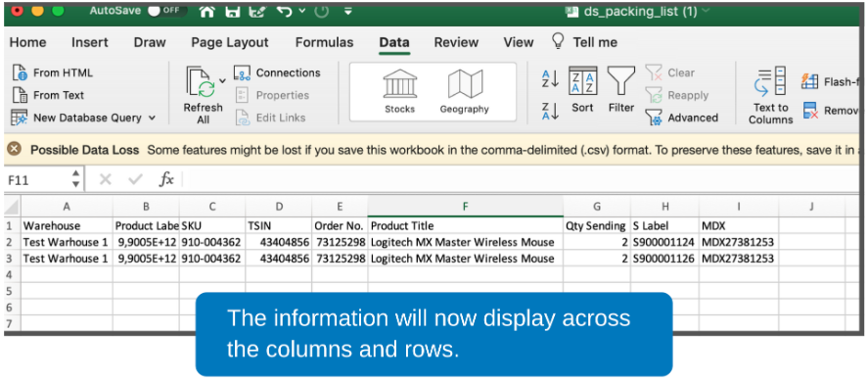
Task: Click the formula bar cancel X icon
Action: (105, 179)
